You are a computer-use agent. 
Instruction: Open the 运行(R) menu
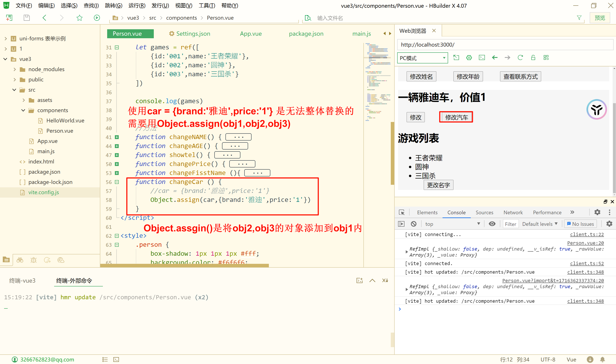[137, 5]
